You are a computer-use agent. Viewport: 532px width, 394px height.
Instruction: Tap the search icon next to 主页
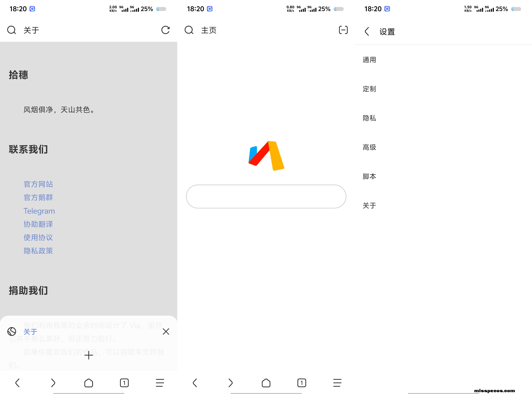(189, 30)
